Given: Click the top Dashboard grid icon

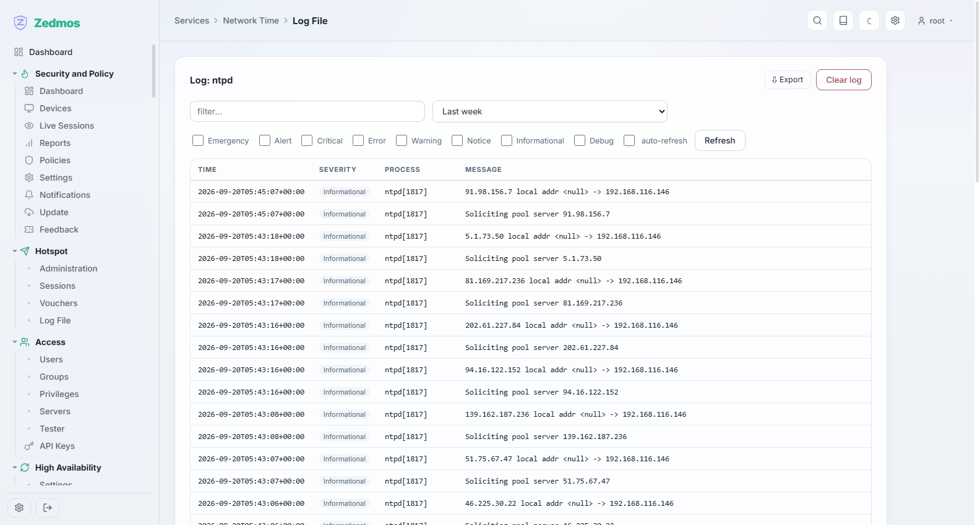Looking at the screenshot, I should (19, 52).
